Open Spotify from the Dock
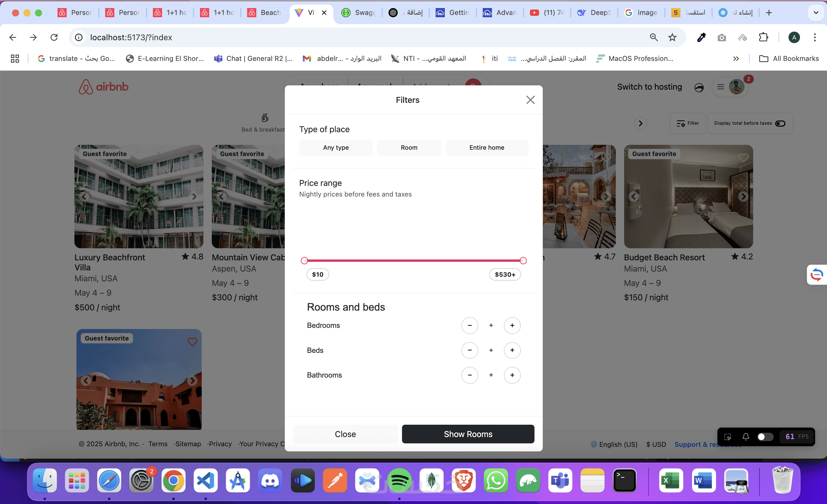The image size is (827, 504). click(399, 480)
